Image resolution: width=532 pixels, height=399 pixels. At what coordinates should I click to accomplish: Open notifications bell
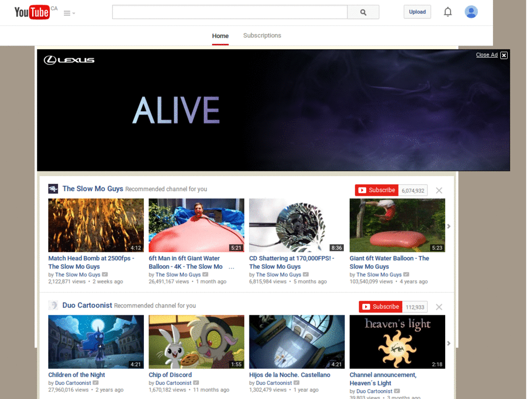click(x=448, y=12)
